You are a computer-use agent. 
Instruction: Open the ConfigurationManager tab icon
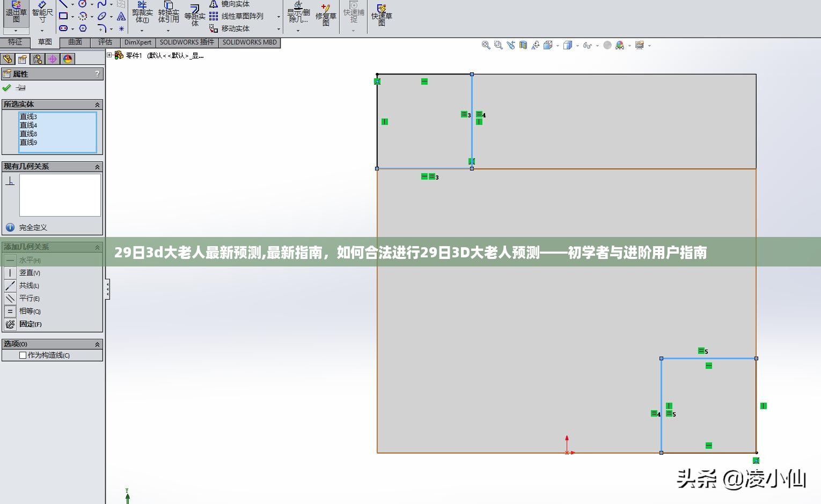[37, 59]
